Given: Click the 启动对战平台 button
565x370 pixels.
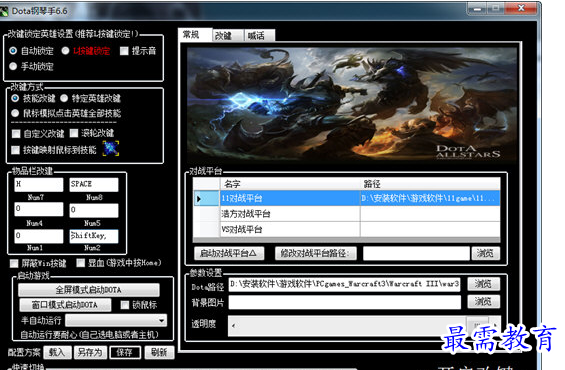Looking at the screenshot, I should click(x=229, y=253).
